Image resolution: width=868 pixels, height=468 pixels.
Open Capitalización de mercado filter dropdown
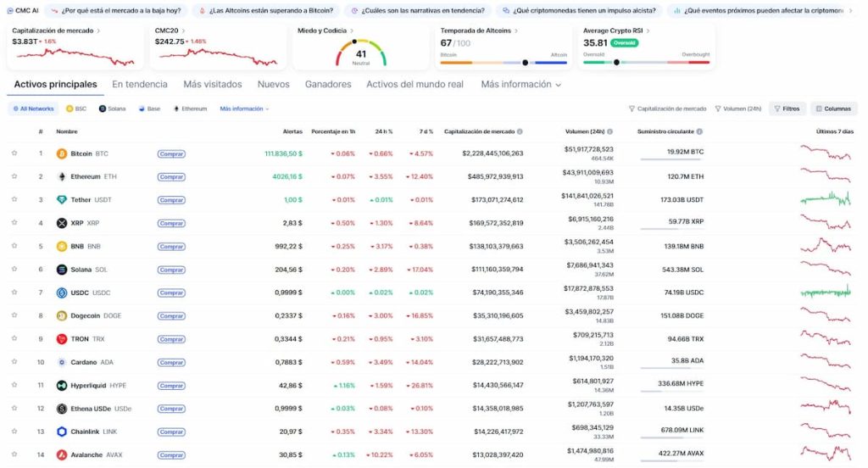(668, 109)
